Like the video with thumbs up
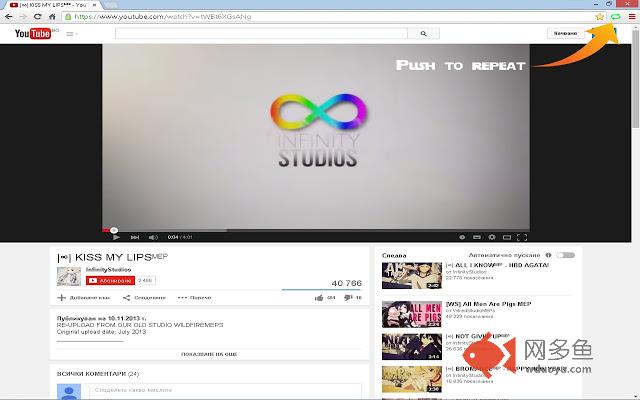 (x=325, y=298)
